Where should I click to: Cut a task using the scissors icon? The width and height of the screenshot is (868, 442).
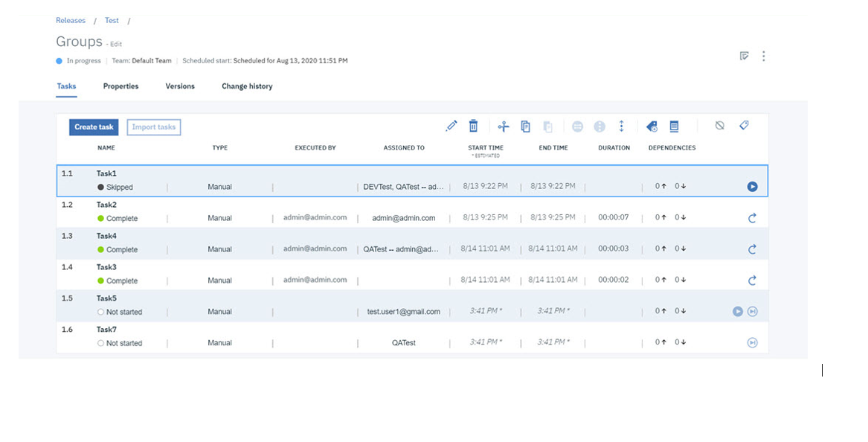(x=503, y=126)
